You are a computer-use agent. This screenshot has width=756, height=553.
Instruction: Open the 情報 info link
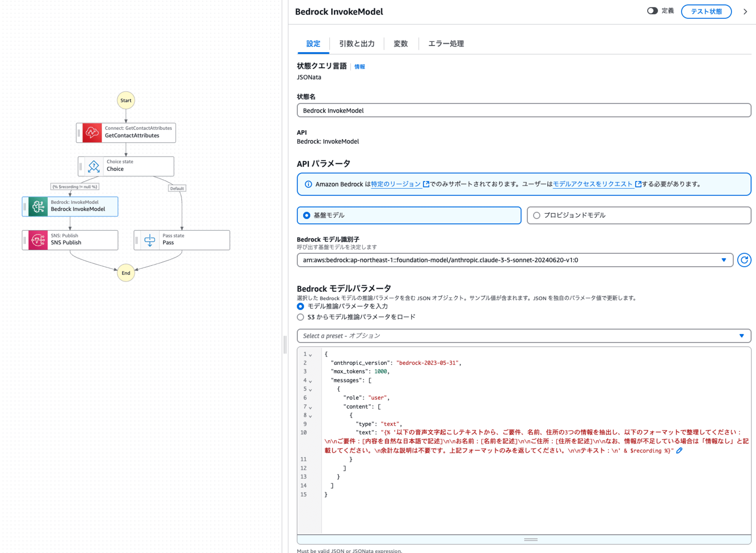[359, 67]
